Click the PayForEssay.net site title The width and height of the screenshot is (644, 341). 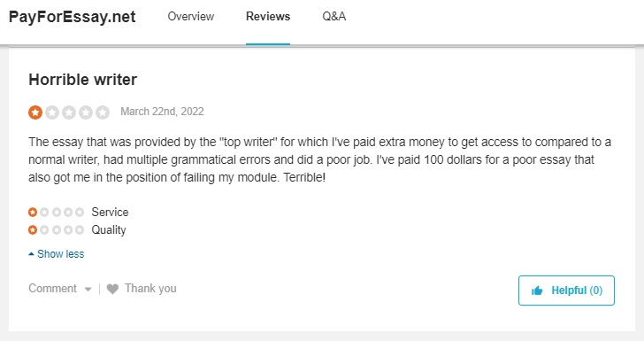coord(73,17)
